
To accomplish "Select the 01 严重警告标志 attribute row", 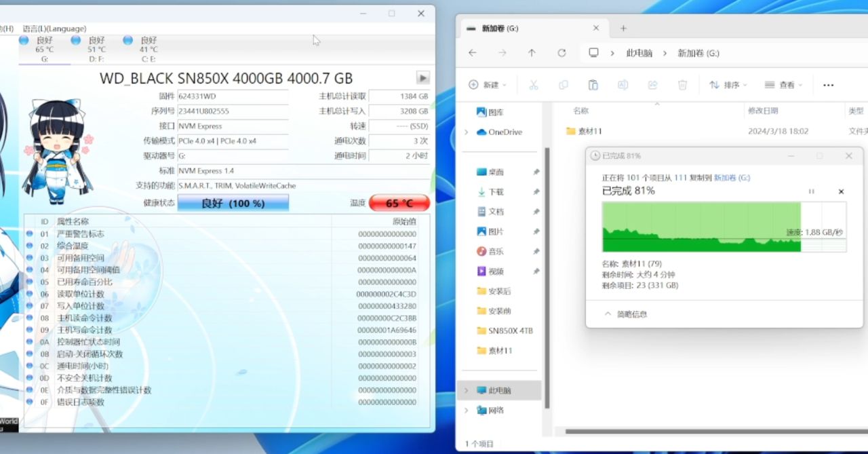I will click(x=223, y=234).
